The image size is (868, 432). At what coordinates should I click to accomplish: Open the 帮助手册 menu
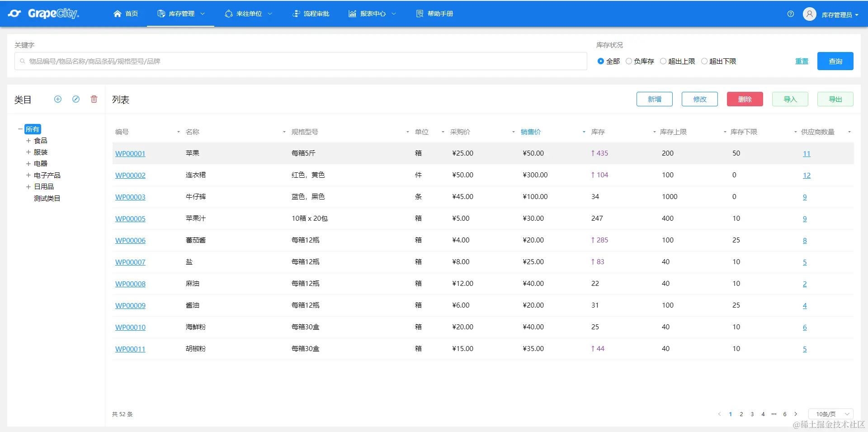[x=434, y=14]
